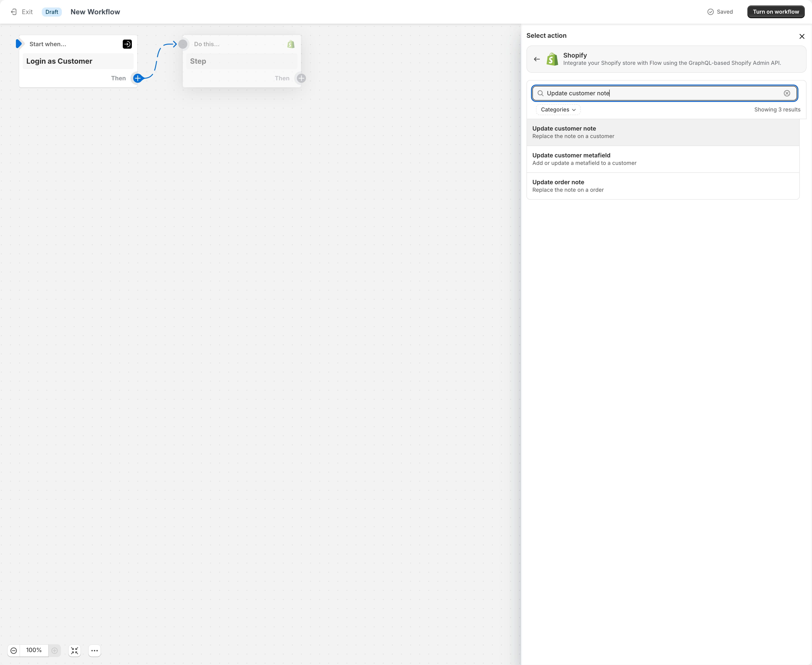The width and height of the screenshot is (812, 665).
Task: Click the 100% zoom level field
Action: point(34,650)
